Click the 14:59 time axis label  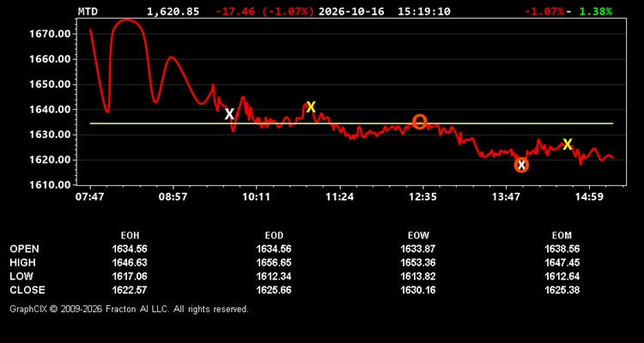click(589, 197)
